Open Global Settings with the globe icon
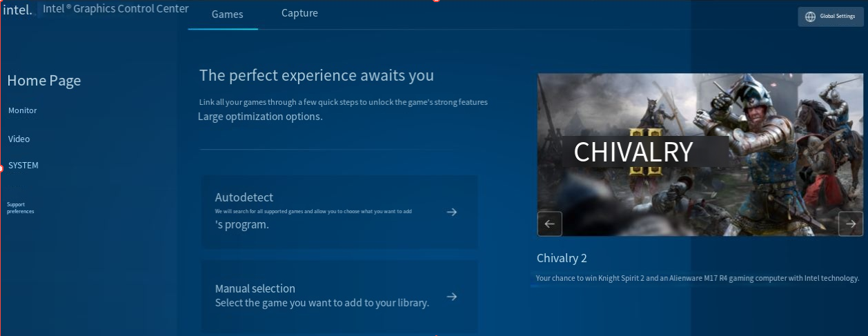 click(x=810, y=17)
